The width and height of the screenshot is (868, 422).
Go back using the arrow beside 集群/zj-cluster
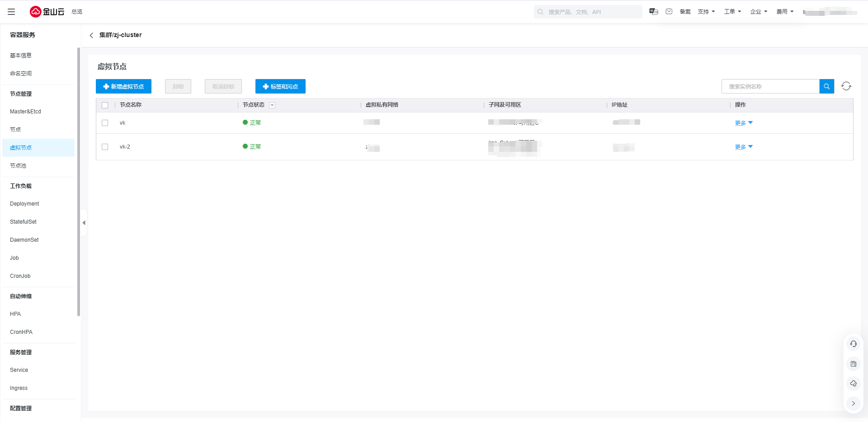[91, 35]
